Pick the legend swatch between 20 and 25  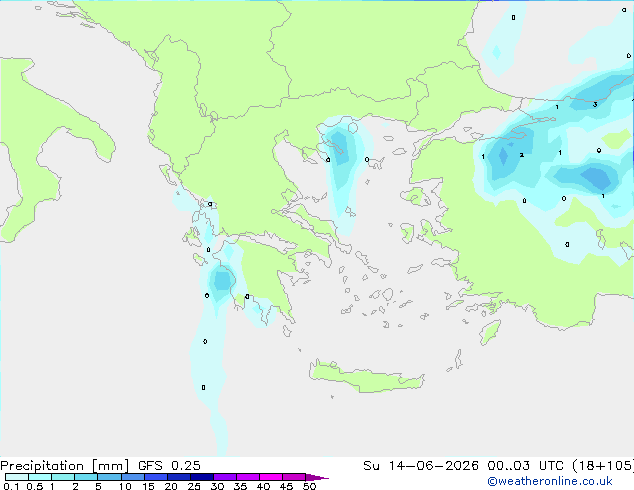tap(178, 477)
